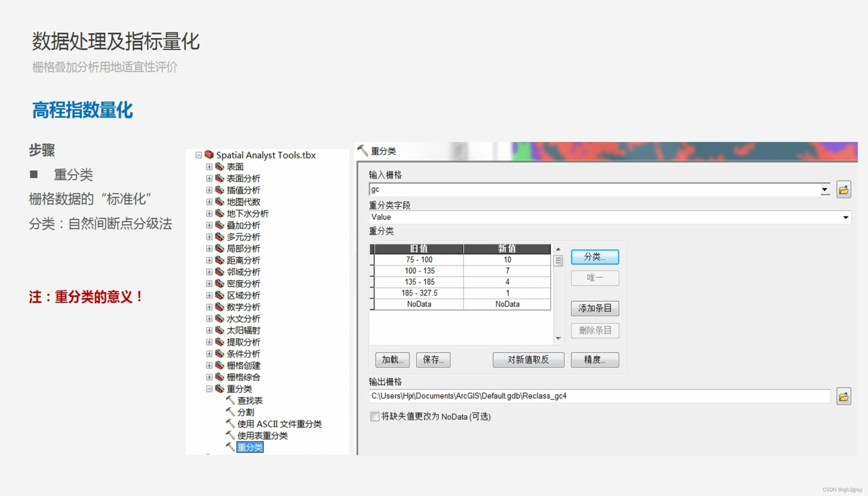Click the Spatial Analyst Tools.tbx toolbox icon
The width and height of the screenshot is (868, 496).
tap(209, 155)
